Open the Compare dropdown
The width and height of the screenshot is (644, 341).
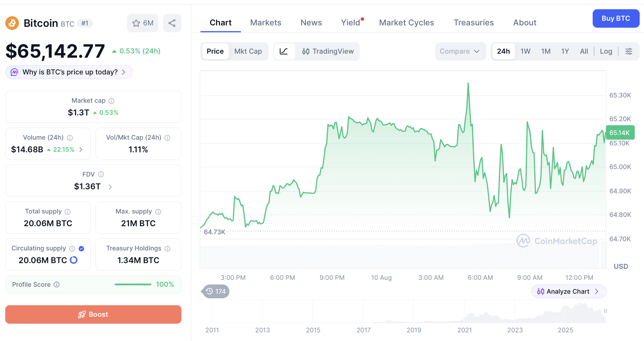click(460, 51)
